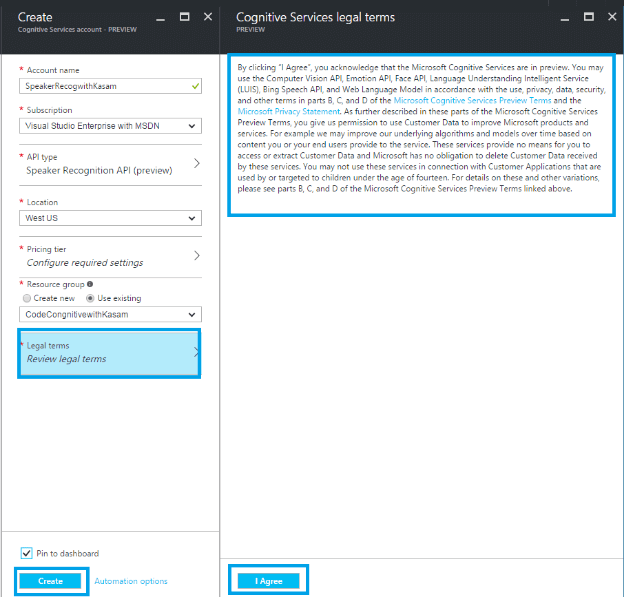The image size is (624, 598).
Task: Select the Use existing radio button
Action: 89,298
